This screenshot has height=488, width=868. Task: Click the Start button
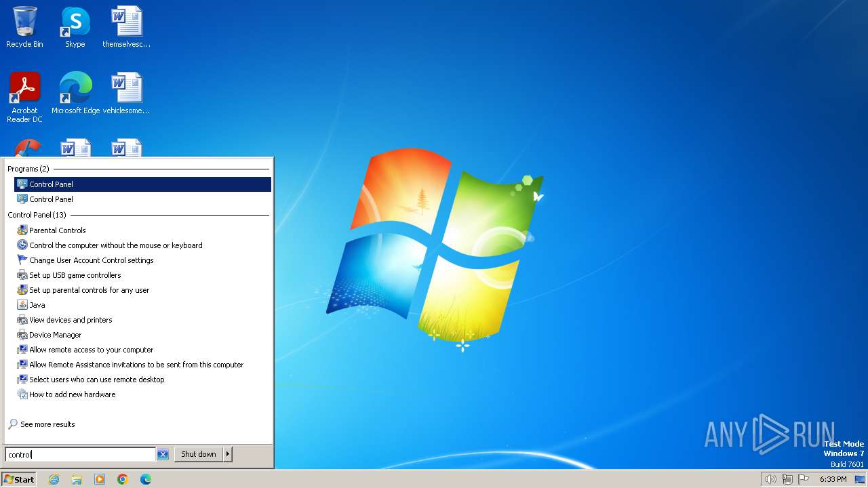(19, 479)
